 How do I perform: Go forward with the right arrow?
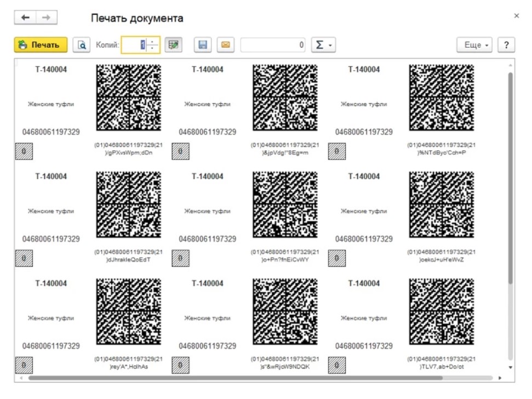point(47,18)
